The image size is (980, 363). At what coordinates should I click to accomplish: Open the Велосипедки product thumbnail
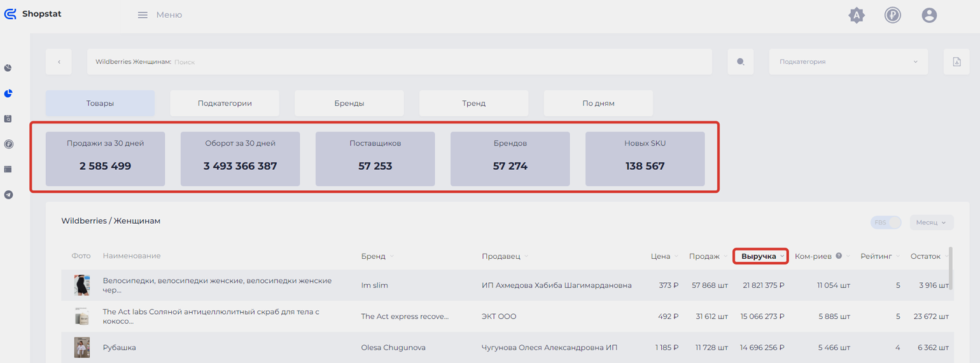coord(81,285)
